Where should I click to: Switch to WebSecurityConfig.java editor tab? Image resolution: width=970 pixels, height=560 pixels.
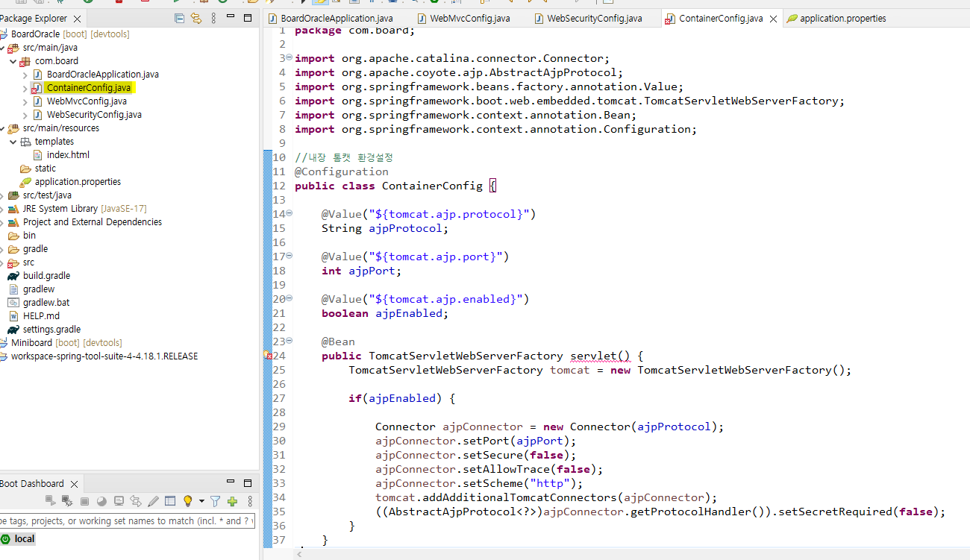pos(594,18)
